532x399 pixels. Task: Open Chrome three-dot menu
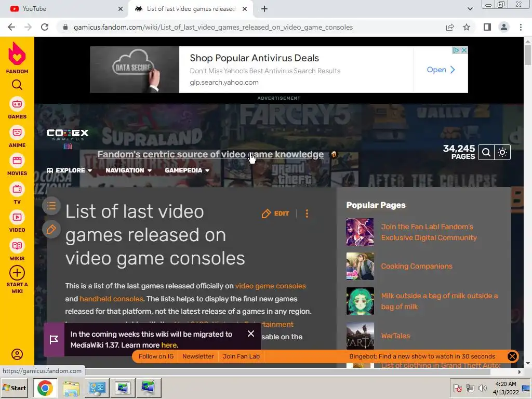pyautogui.click(x=521, y=27)
